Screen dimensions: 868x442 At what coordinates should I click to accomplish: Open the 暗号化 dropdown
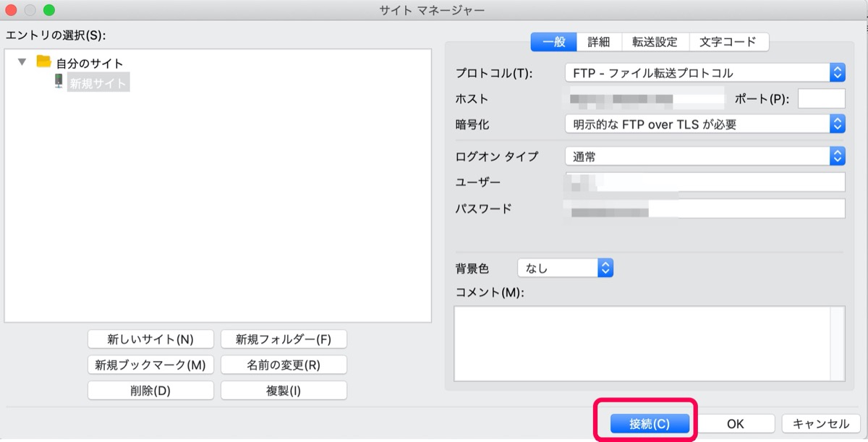pos(705,124)
